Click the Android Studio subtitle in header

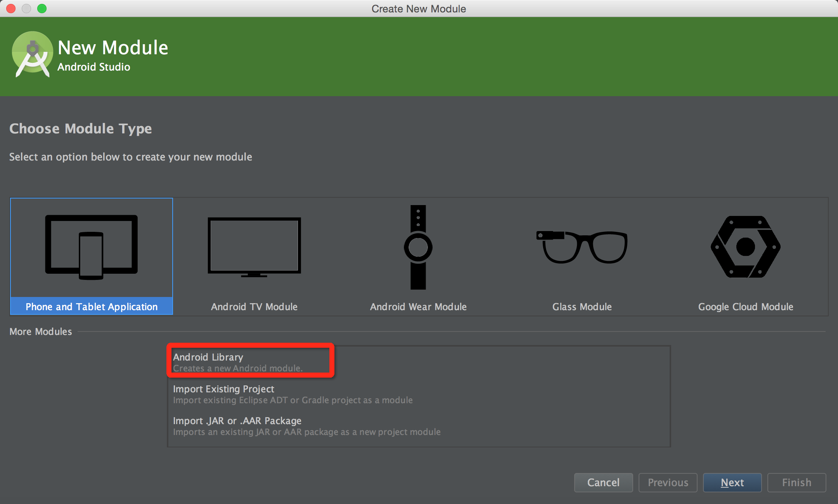94,67
